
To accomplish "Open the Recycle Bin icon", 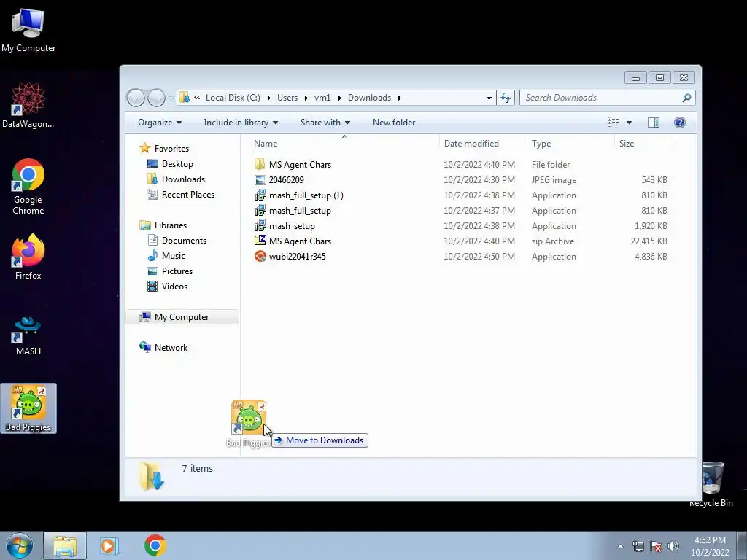I will 711,484.
